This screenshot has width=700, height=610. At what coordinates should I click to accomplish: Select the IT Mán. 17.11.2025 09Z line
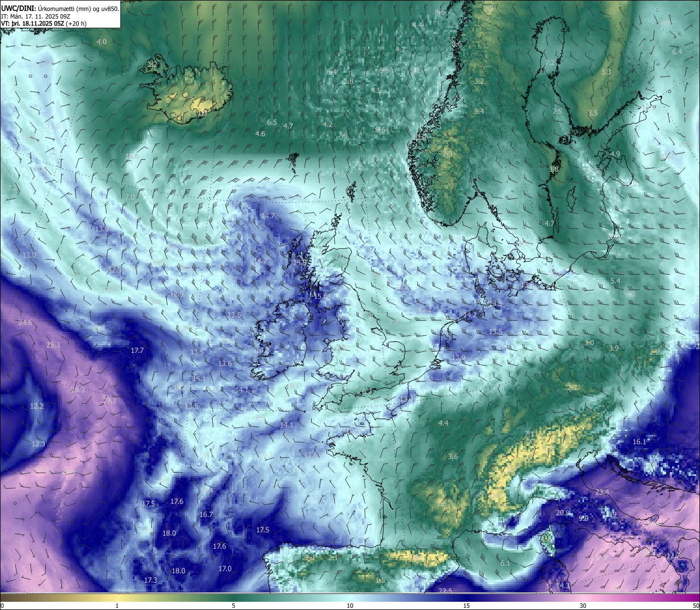click(35, 16)
